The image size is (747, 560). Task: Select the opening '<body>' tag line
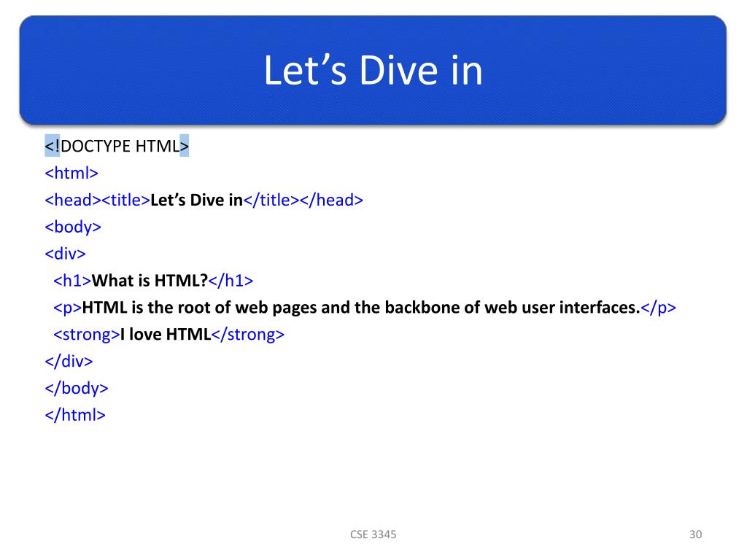pyautogui.click(x=73, y=227)
